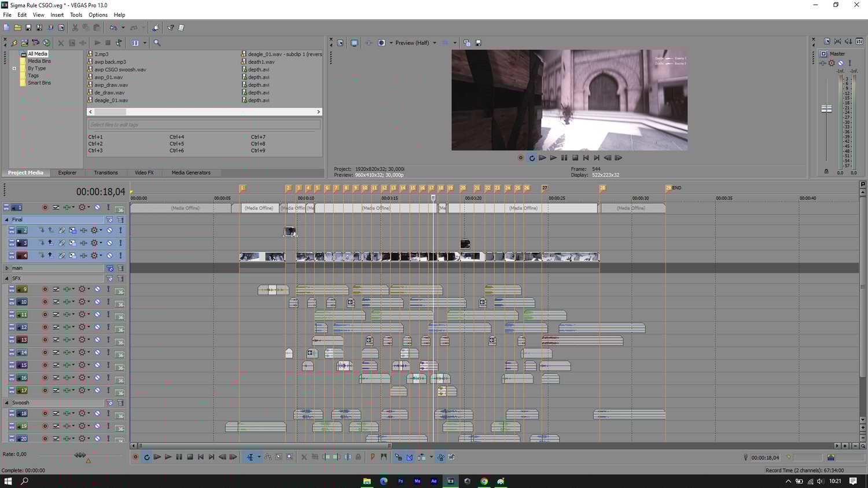The width and height of the screenshot is (868, 488).
Task: Click the Undo arrow icon in the toolbar
Action: 113,27
